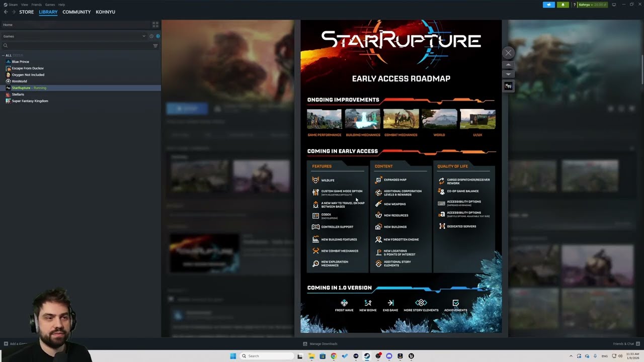Click UI/UX thumbnail in roadmap

pyautogui.click(x=477, y=119)
